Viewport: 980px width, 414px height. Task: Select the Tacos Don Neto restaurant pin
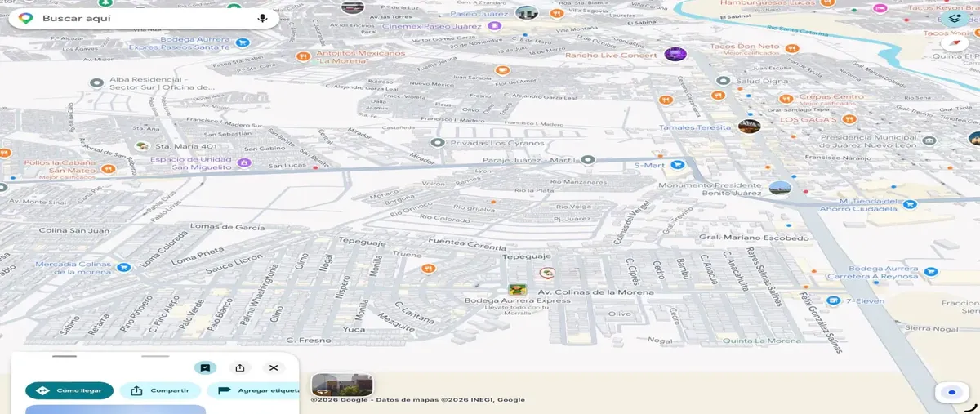(x=791, y=48)
